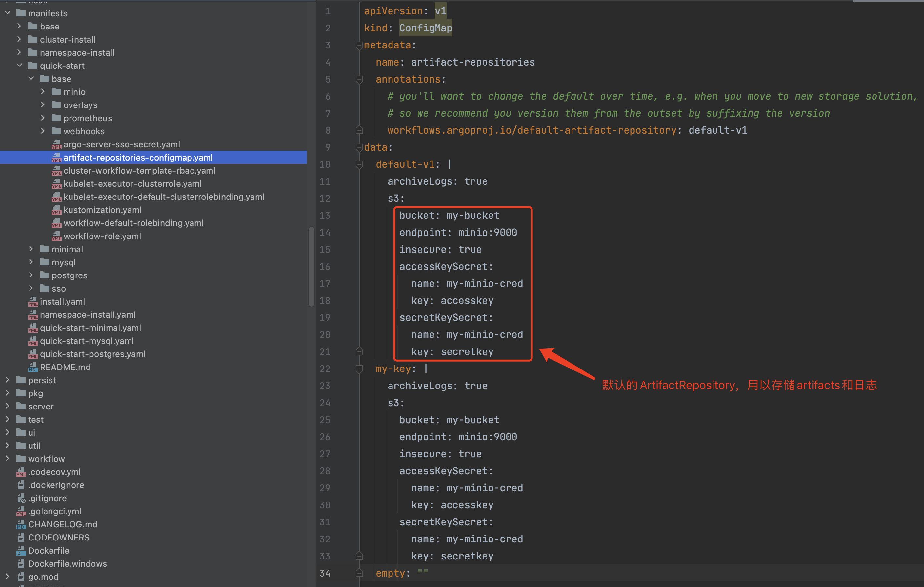Click the project tree vertical scrollbar
Image resolution: width=924 pixels, height=587 pixels.
click(x=311, y=266)
